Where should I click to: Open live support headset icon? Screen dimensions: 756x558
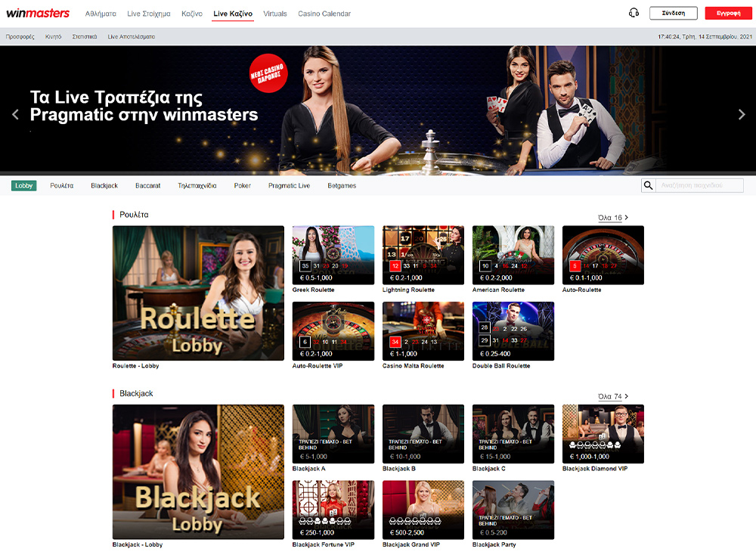634,13
